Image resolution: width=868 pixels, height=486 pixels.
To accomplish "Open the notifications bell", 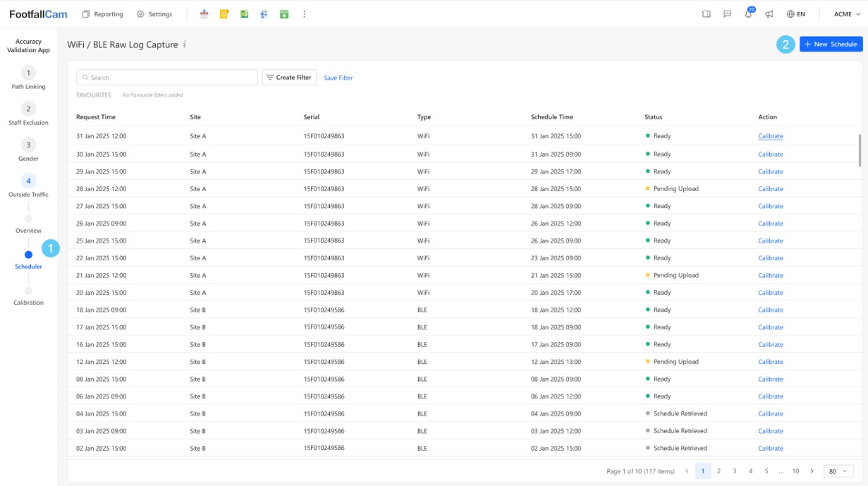I will (x=748, y=14).
